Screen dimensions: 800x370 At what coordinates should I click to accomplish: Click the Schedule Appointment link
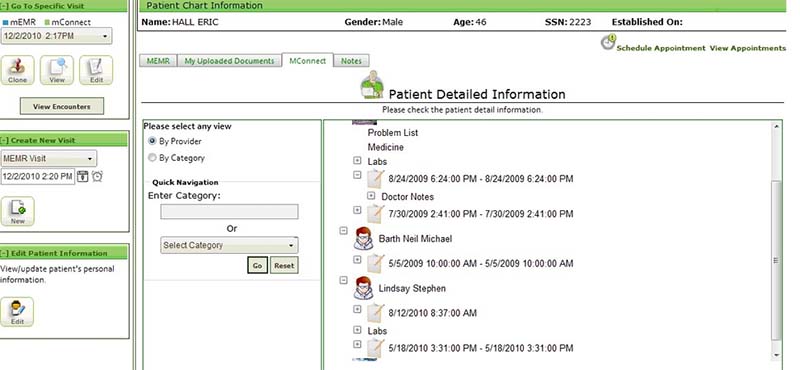tap(661, 48)
